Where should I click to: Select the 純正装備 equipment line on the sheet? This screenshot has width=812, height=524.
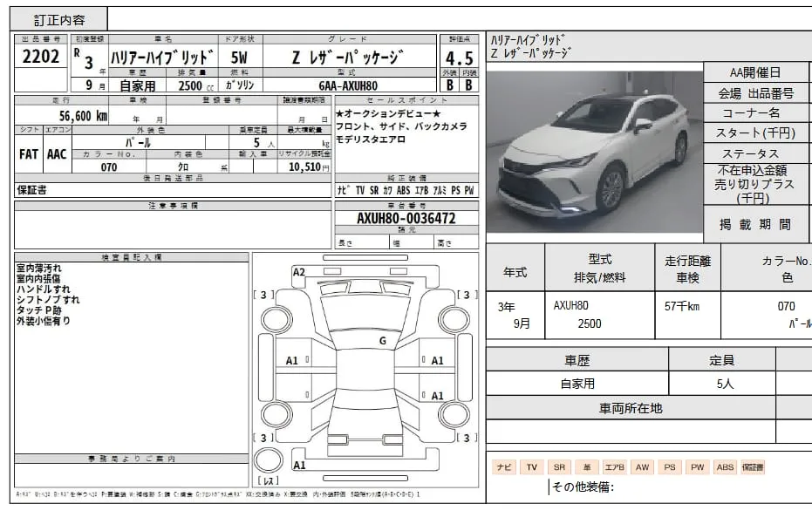(406, 191)
